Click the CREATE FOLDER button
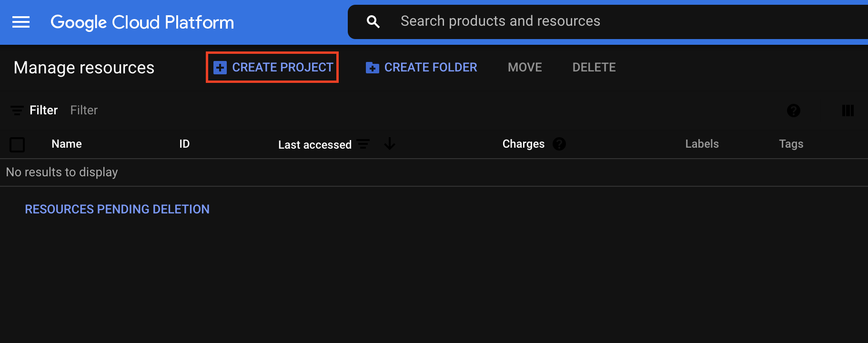The width and height of the screenshot is (868, 343). 421,68
